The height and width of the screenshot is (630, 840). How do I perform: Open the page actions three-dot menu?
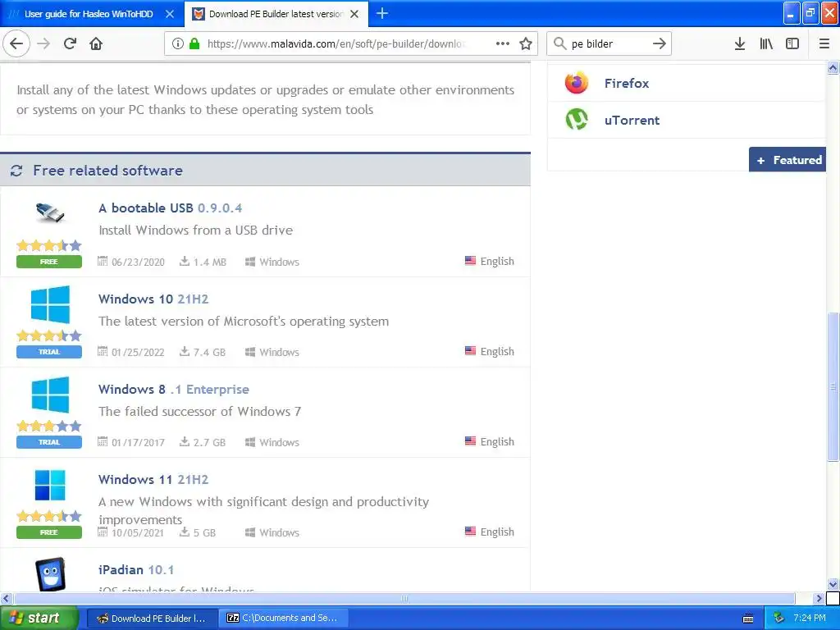coord(503,44)
